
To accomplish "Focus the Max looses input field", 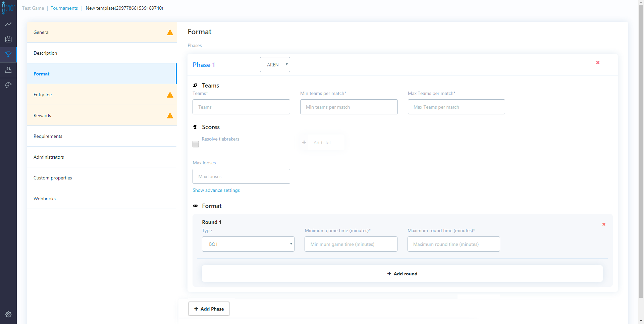I will click(x=241, y=176).
